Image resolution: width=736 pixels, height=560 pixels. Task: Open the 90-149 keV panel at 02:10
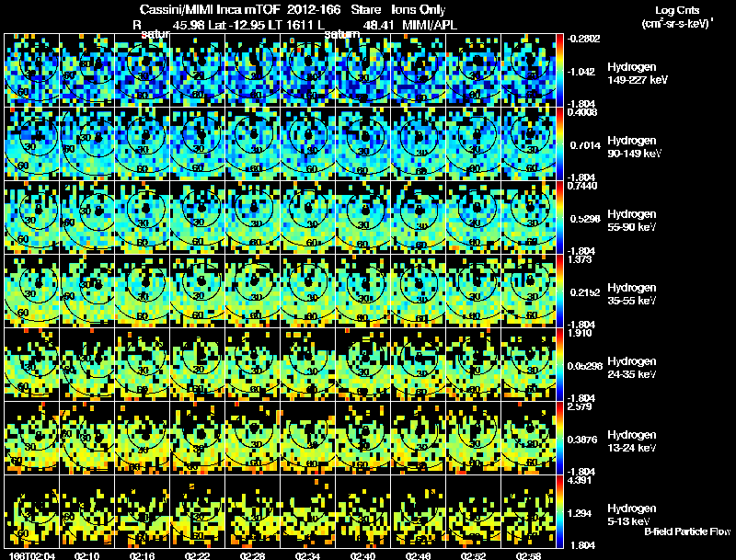tap(86, 143)
